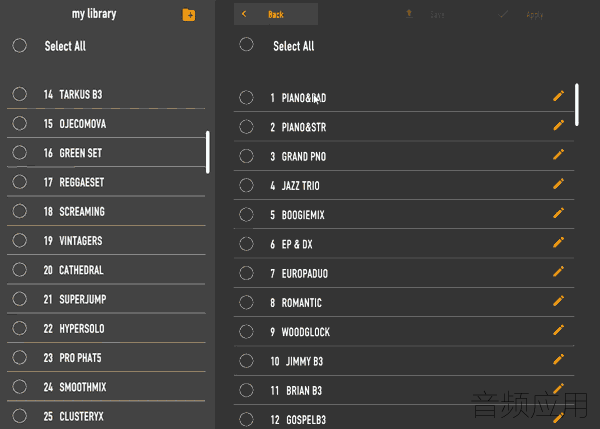Check the circle next to PIANO&STR
600x429 pixels.
pyautogui.click(x=246, y=127)
